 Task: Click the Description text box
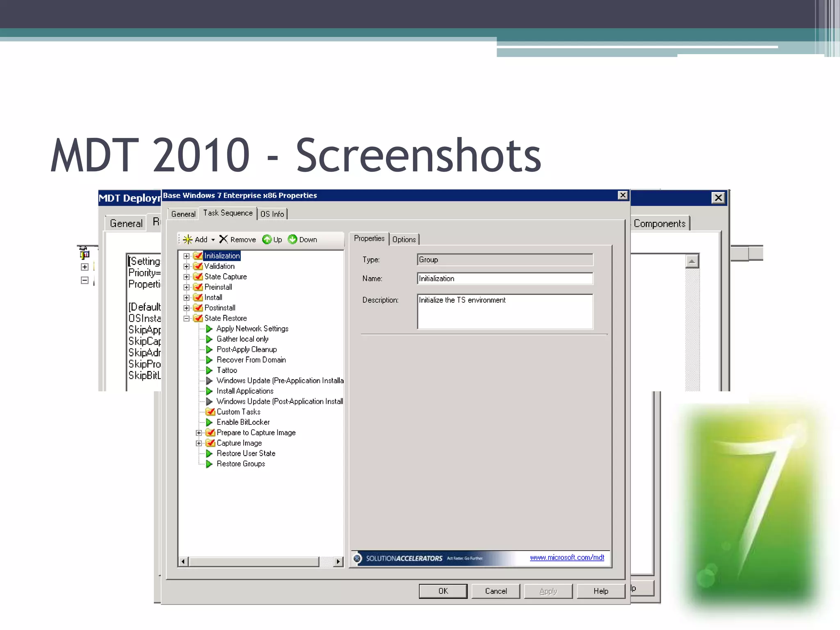pos(505,311)
